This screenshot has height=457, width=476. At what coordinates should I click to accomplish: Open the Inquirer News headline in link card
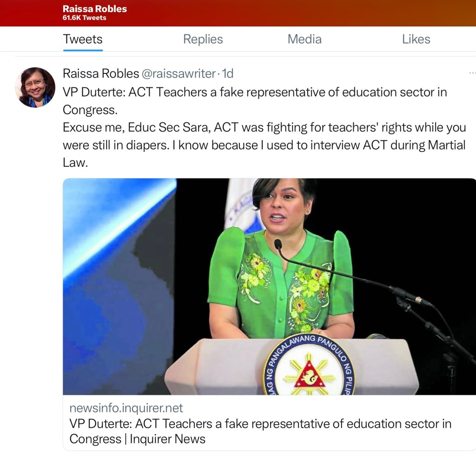pos(260,431)
